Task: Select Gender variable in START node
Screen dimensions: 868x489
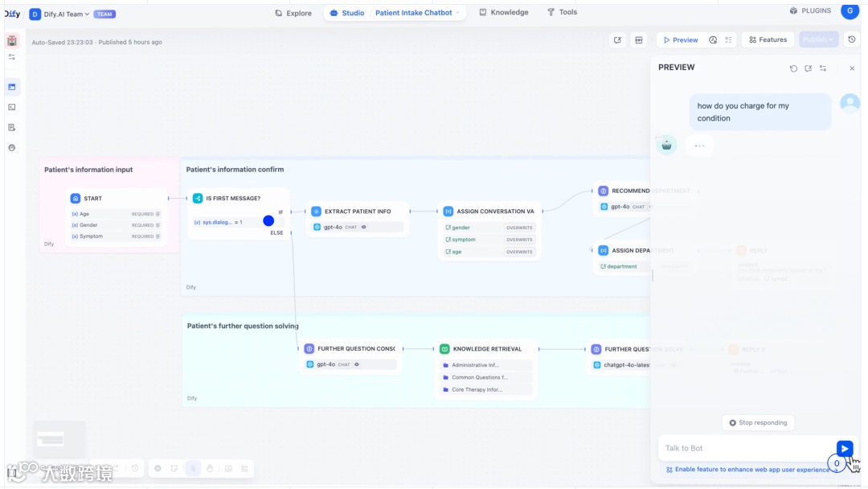Action: [x=116, y=225]
